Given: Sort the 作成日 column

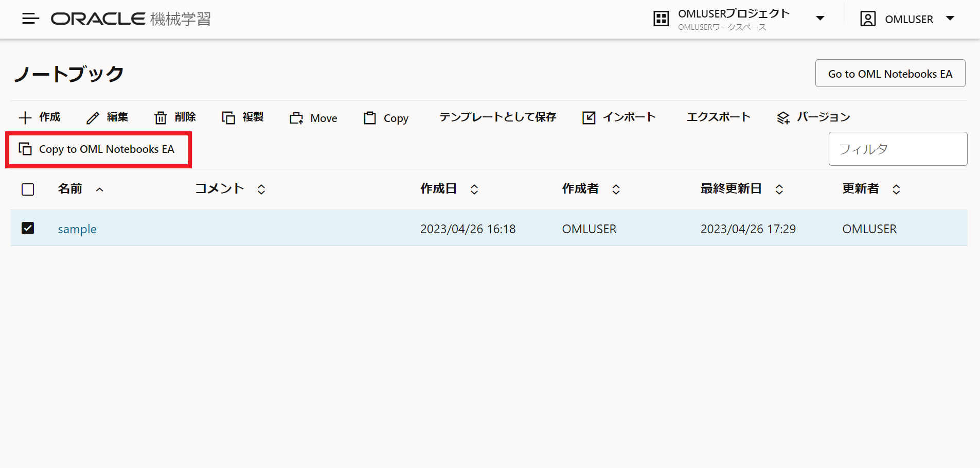Looking at the screenshot, I should (x=474, y=189).
